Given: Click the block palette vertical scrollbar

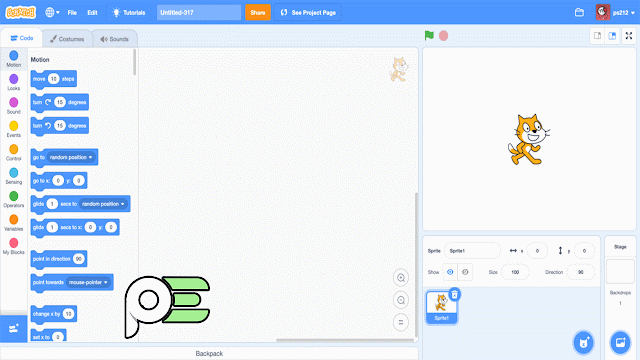Looking at the screenshot, I should 135,62.
